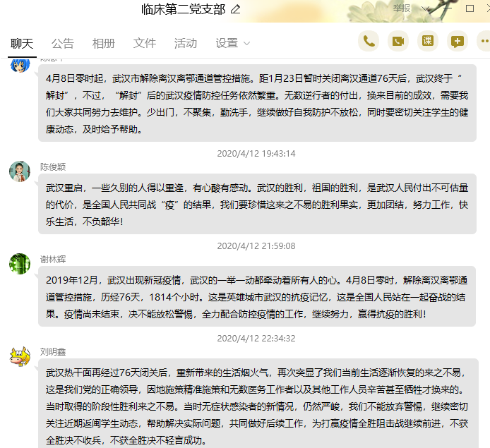
Task: Open the group class (课) icon
Action: (428, 42)
